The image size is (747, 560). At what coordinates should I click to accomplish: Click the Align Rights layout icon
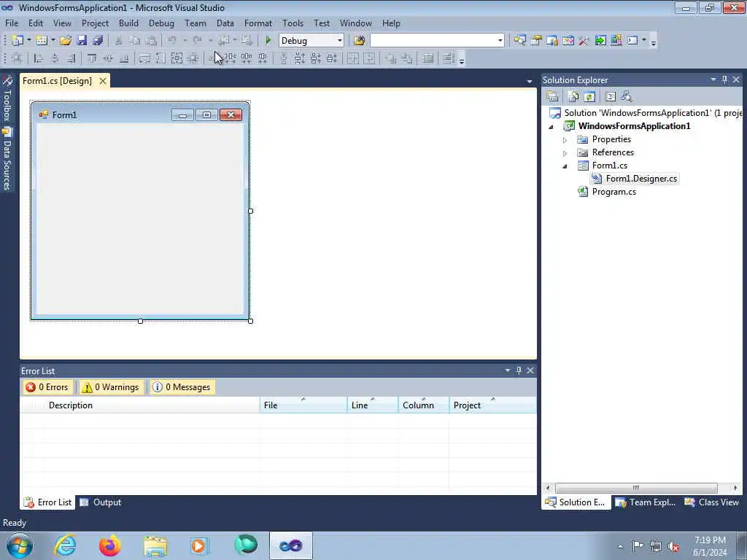[71, 58]
